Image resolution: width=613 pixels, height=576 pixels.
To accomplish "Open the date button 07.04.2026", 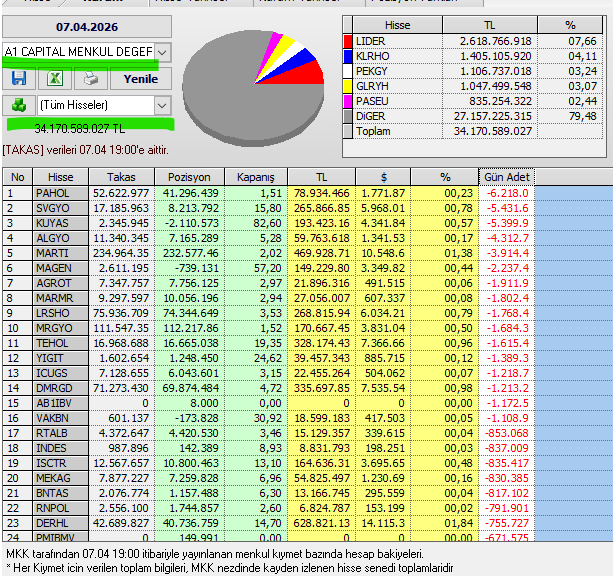I will point(87,27).
